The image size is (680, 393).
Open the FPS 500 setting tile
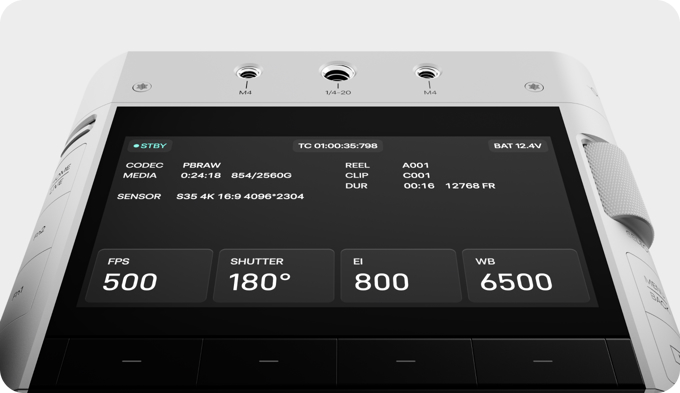pyautogui.click(x=149, y=275)
